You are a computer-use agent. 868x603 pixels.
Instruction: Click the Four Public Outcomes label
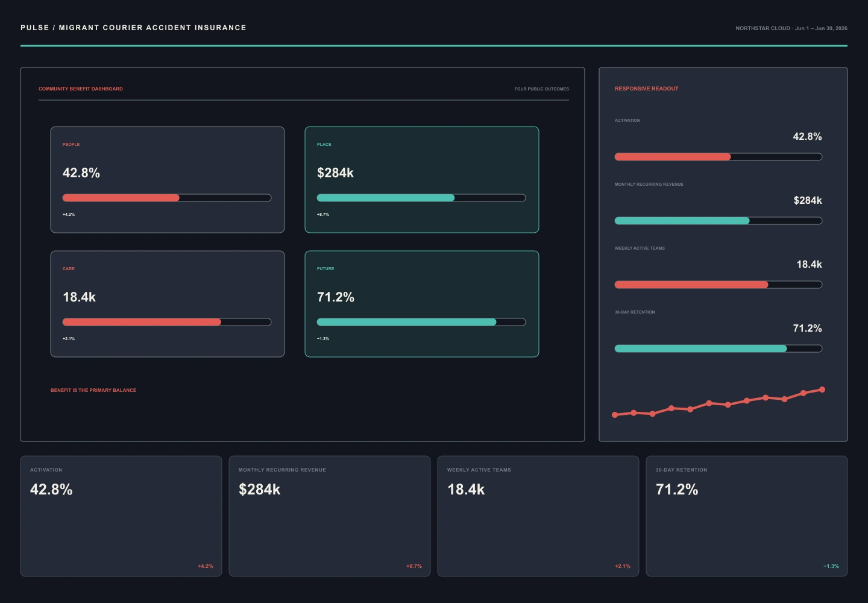pos(541,89)
